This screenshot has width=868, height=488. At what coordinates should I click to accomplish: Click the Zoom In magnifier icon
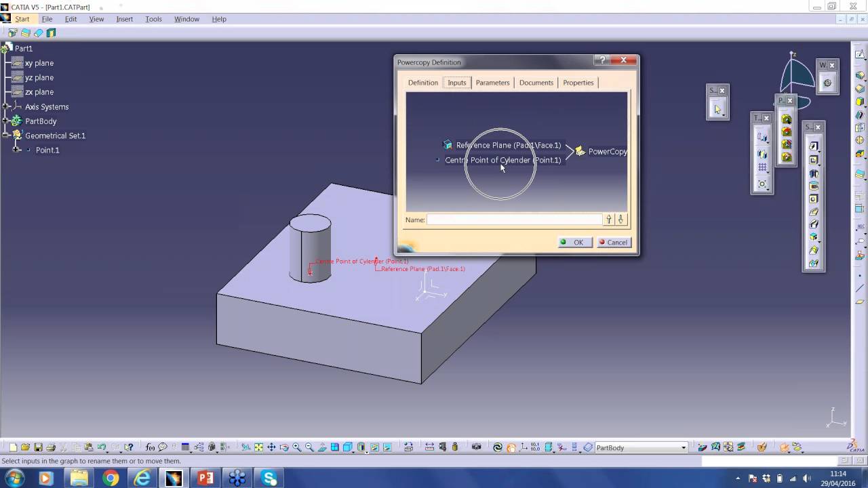pos(297,447)
